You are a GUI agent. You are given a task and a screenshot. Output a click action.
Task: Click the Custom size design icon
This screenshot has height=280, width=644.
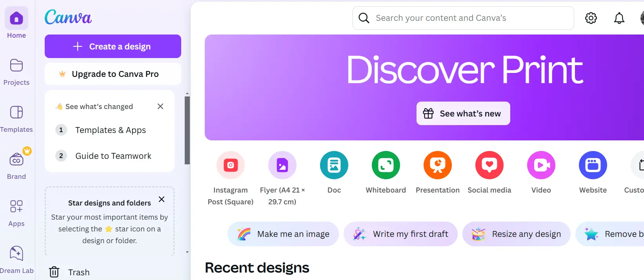pos(638,165)
